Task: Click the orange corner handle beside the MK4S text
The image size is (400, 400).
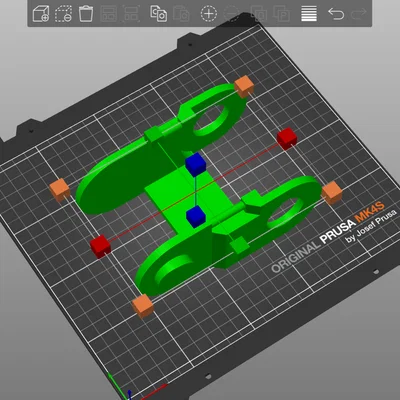Action: tap(332, 192)
